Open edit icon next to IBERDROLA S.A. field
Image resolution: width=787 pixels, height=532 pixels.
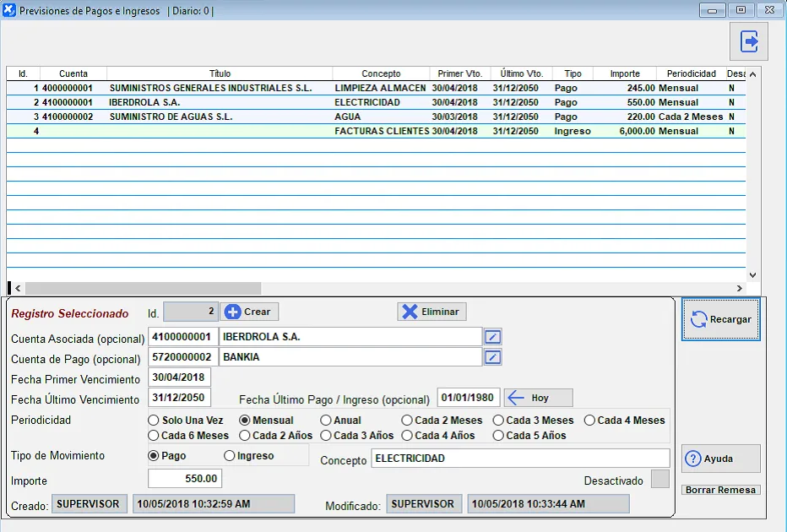493,337
